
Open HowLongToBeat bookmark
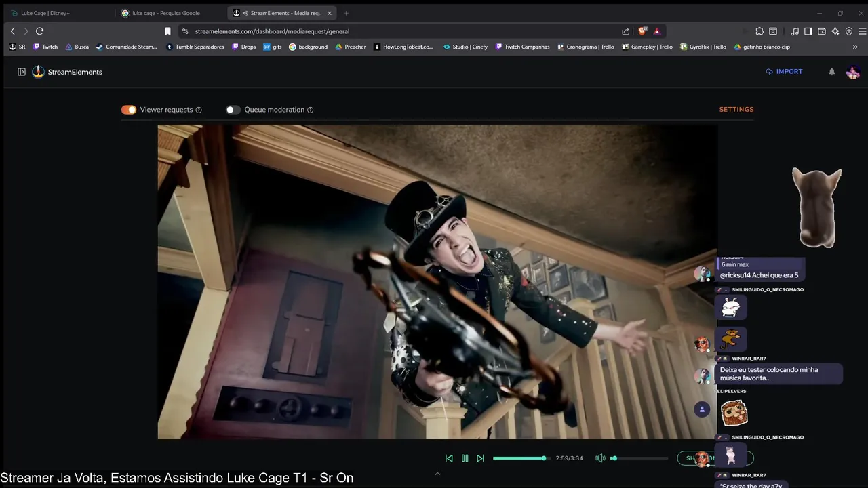point(403,47)
